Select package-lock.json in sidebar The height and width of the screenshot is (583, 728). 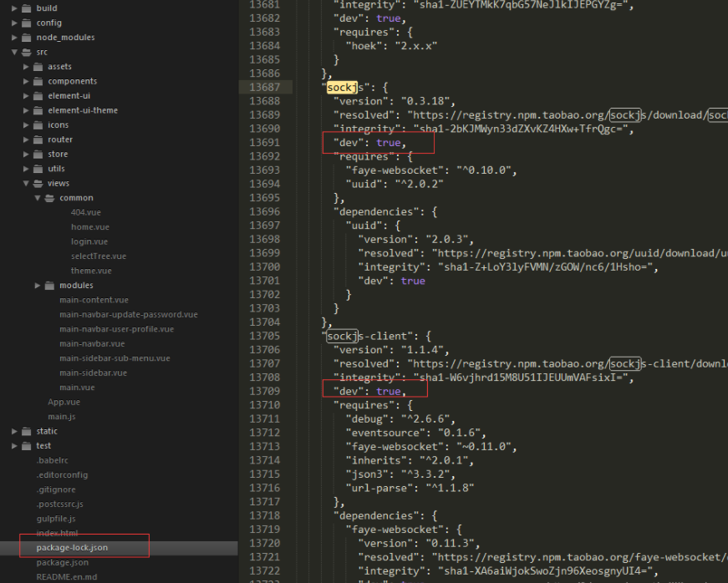point(72,548)
